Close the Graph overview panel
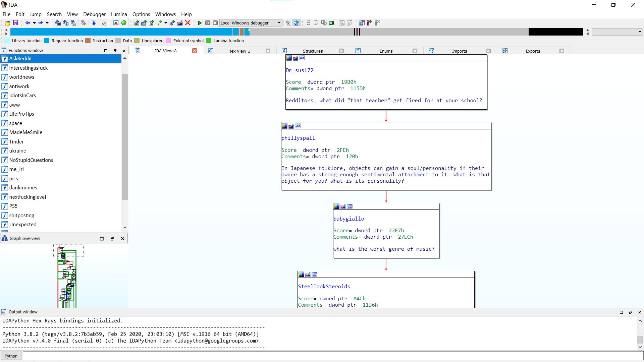Screen dimensions: 644x362 tap(123, 239)
